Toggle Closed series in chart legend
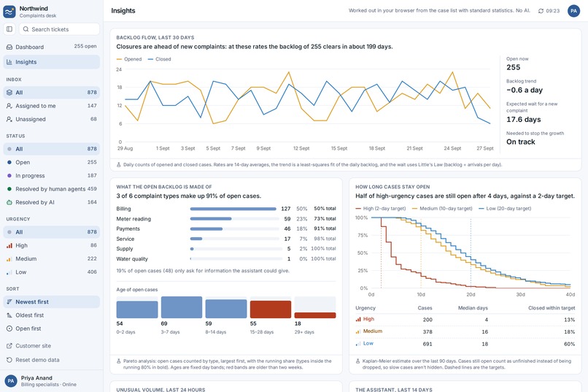Screen dimensions: 588x392 pos(159,59)
